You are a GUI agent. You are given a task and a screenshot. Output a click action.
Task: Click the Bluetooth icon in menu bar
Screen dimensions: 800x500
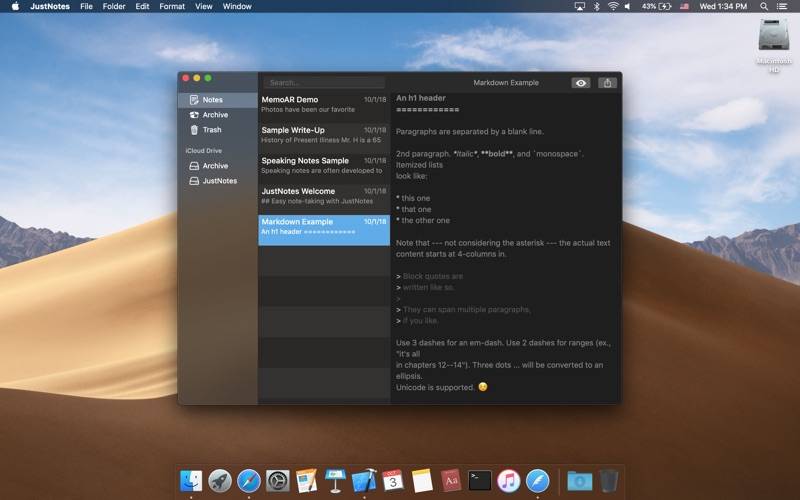point(596,6)
